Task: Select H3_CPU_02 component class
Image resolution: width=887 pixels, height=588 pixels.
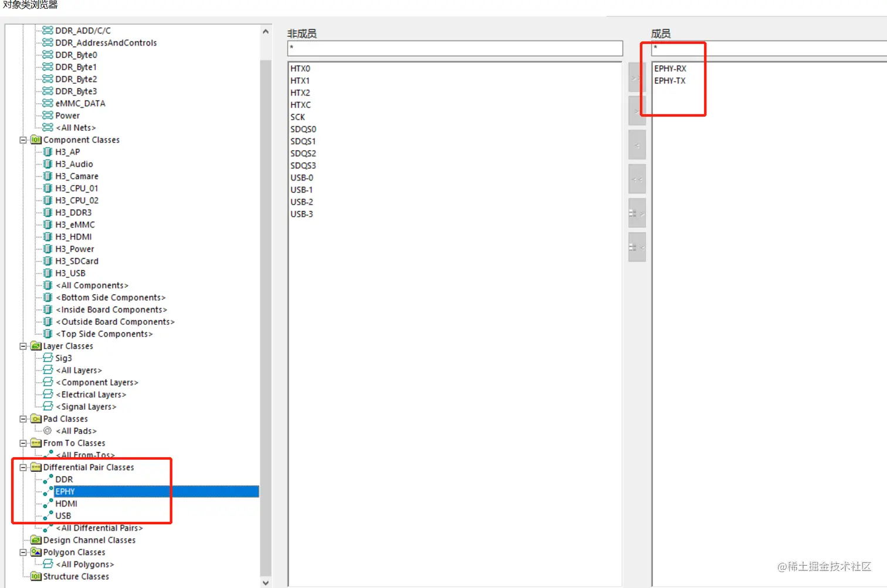Action: (x=77, y=200)
